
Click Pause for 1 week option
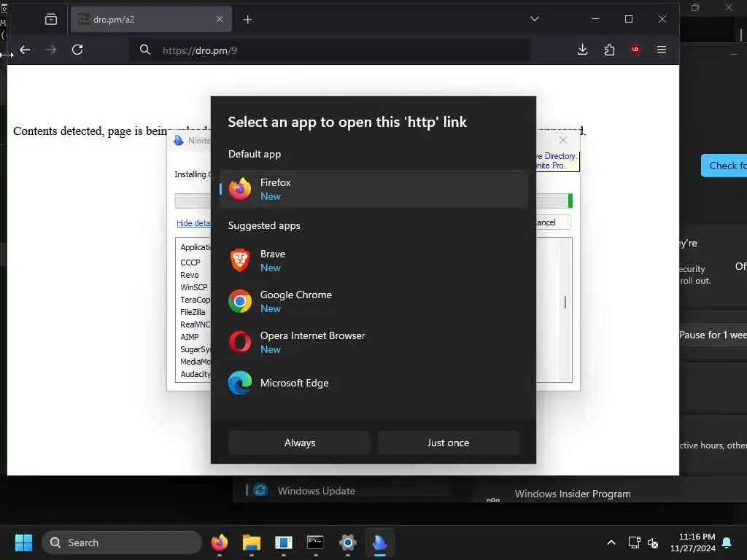click(713, 335)
